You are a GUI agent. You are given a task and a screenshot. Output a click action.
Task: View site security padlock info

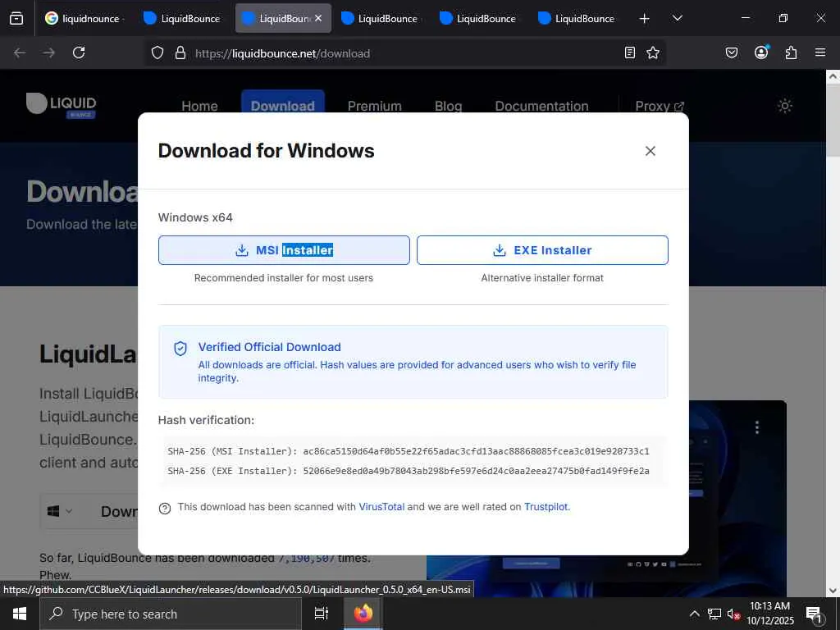pyautogui.click(x=180, y=53)
